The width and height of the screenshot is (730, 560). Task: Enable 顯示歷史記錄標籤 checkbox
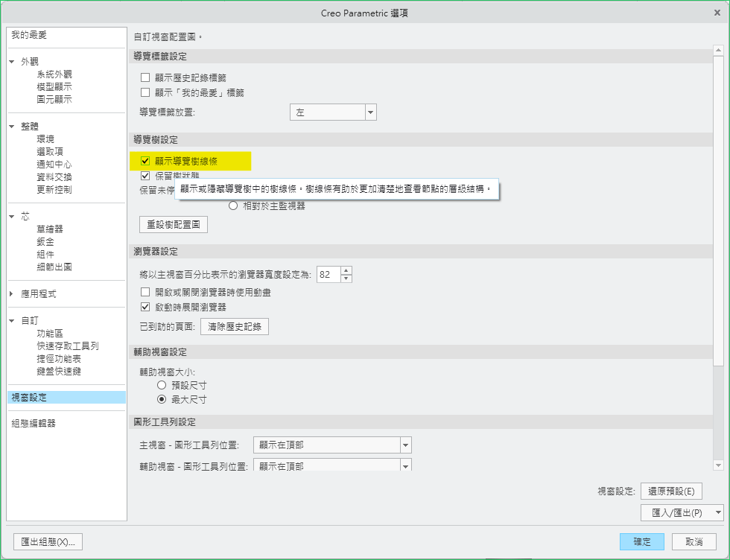tap(145, 77)
